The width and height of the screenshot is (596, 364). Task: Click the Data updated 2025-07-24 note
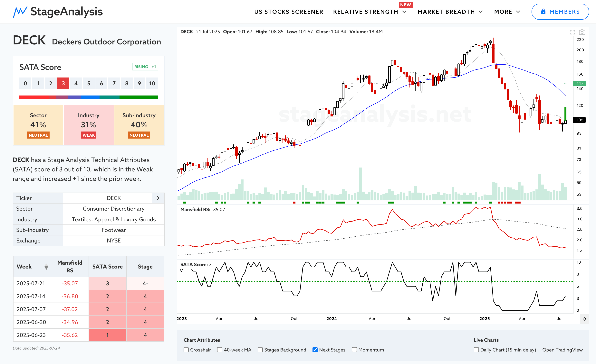click(36, 348)
